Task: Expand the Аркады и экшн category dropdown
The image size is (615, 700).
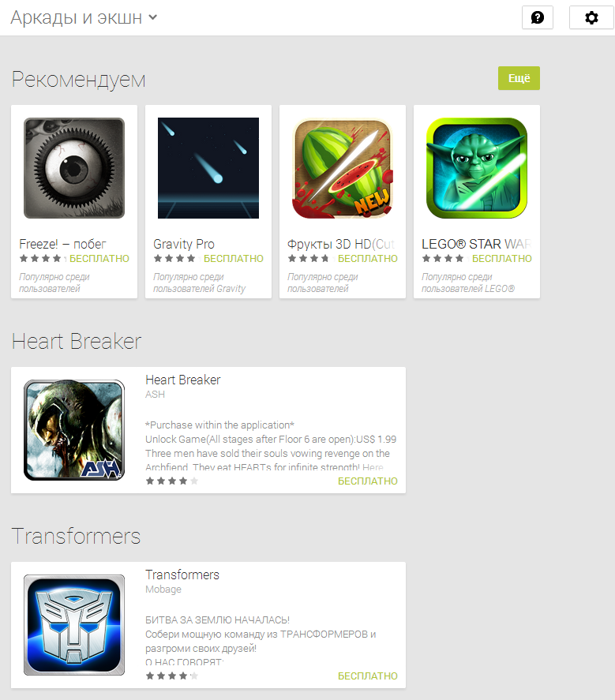Action: coord(84,17)
